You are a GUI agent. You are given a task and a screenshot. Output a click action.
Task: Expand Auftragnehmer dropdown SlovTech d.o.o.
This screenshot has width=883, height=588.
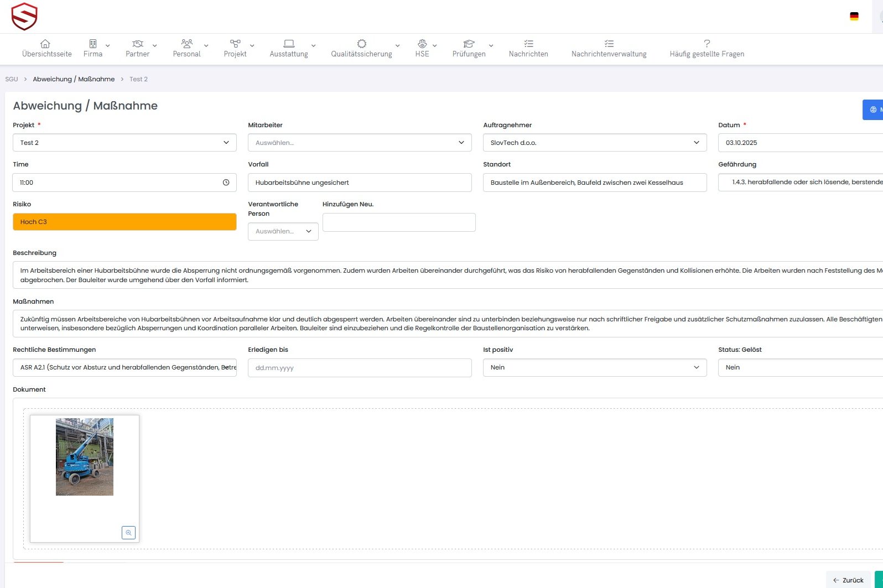coord(595,143)
